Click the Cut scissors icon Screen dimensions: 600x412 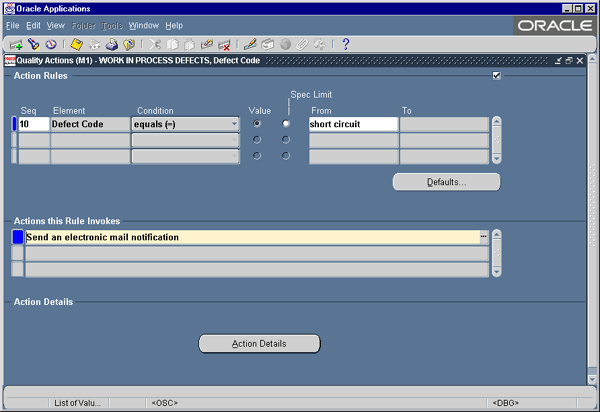pyautogui.click(x=155, y=45)
